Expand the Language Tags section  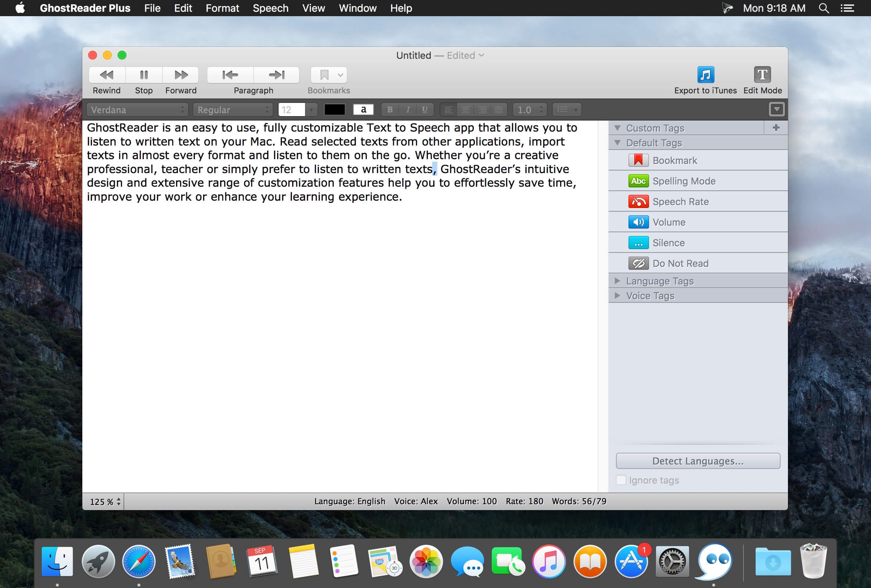click(618, 281)
